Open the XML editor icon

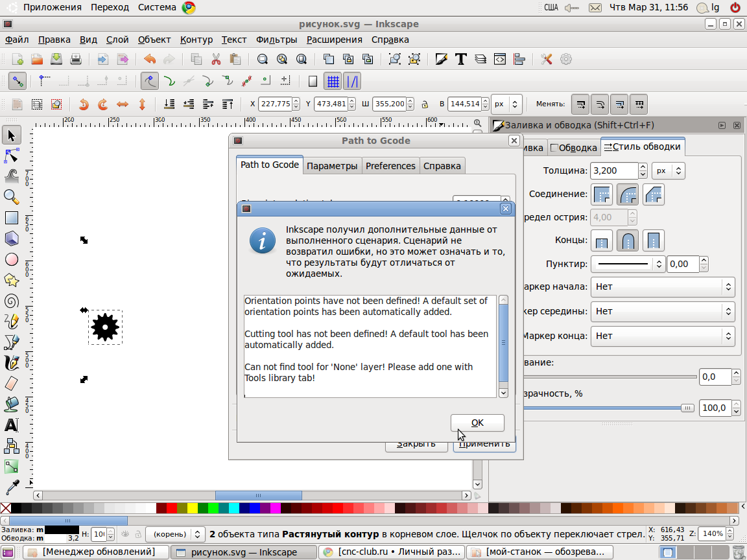point(500,60)
